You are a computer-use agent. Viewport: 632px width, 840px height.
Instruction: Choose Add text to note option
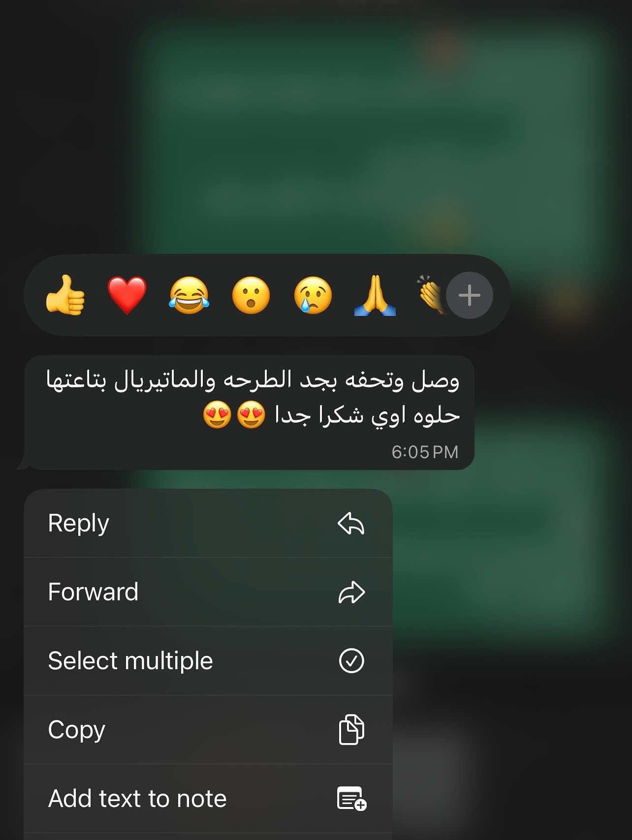click(x=208, y=799)
